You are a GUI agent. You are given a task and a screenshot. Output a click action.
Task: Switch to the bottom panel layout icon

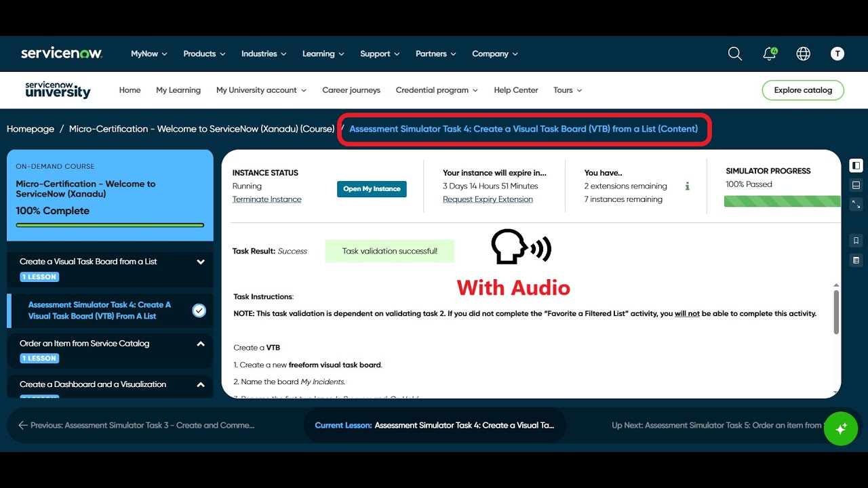(x=856, y=185)
